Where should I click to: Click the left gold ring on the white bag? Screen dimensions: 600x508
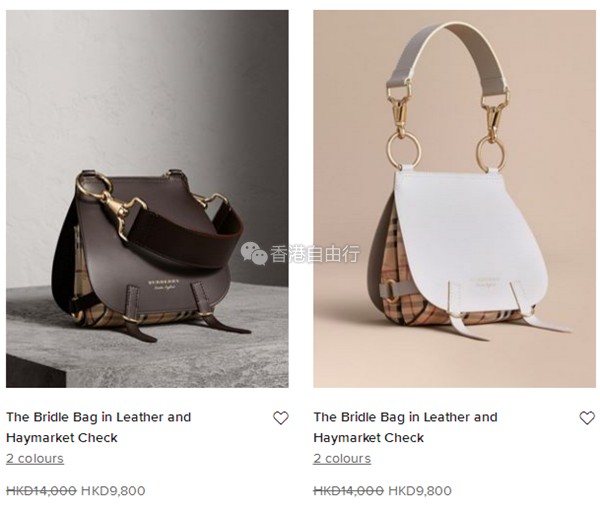[x=403, y=150]
